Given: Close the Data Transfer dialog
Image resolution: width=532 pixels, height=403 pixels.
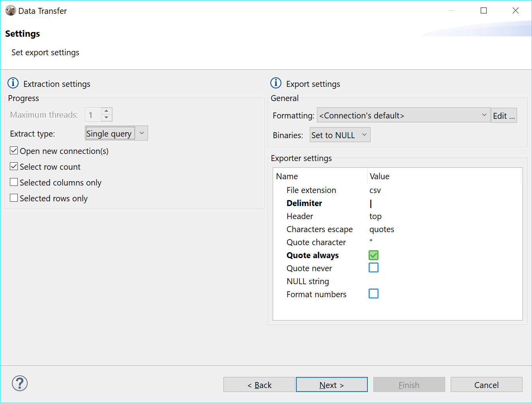Looking at the screenshot, I should point(515,11).
